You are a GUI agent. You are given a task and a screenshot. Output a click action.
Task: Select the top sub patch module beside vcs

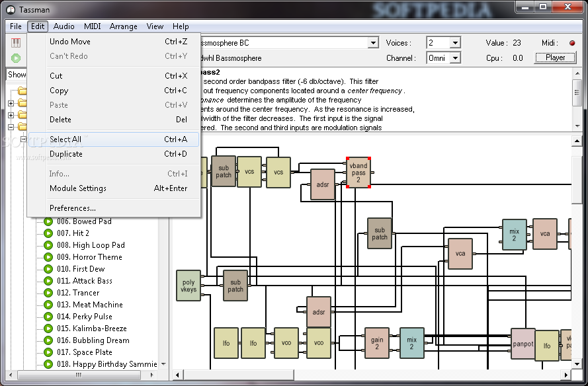pyautogui.click(x=224, y=172)
